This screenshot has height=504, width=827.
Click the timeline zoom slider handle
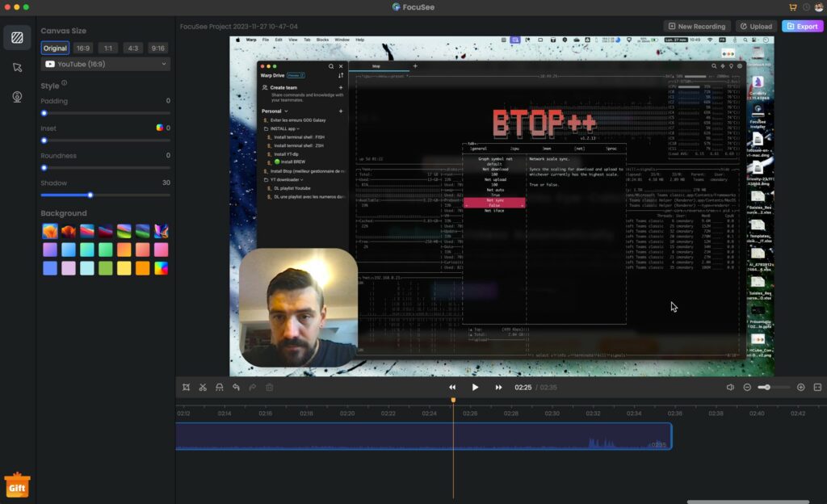click(x=767, y=388)
